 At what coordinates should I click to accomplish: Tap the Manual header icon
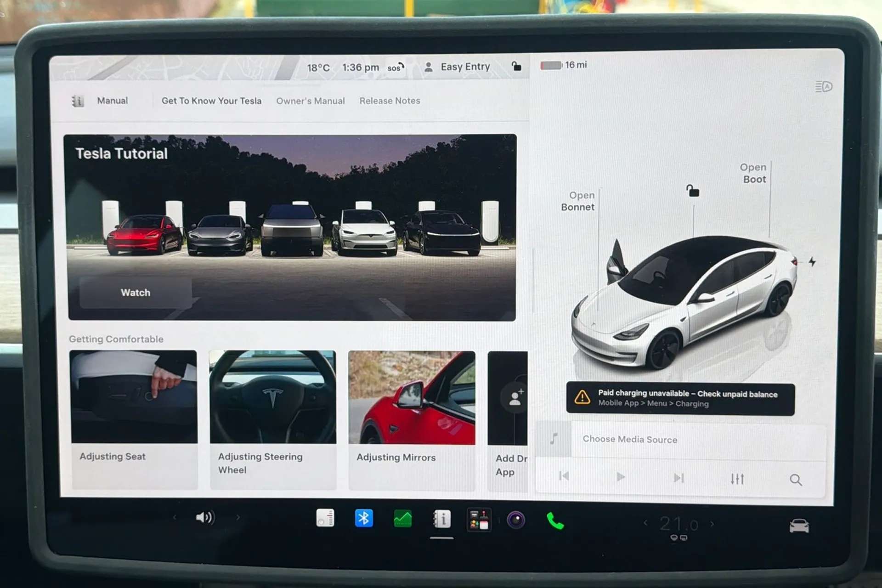click(78, 101)
